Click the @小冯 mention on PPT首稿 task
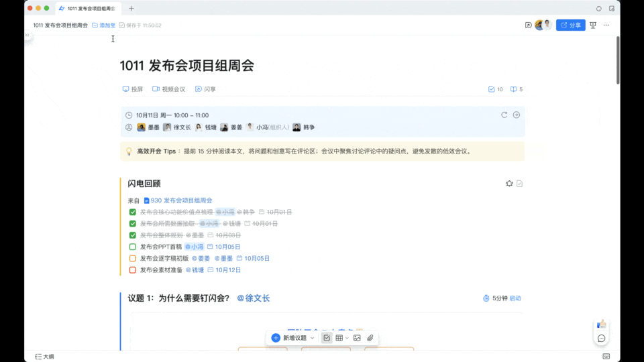 pos(195,247)
